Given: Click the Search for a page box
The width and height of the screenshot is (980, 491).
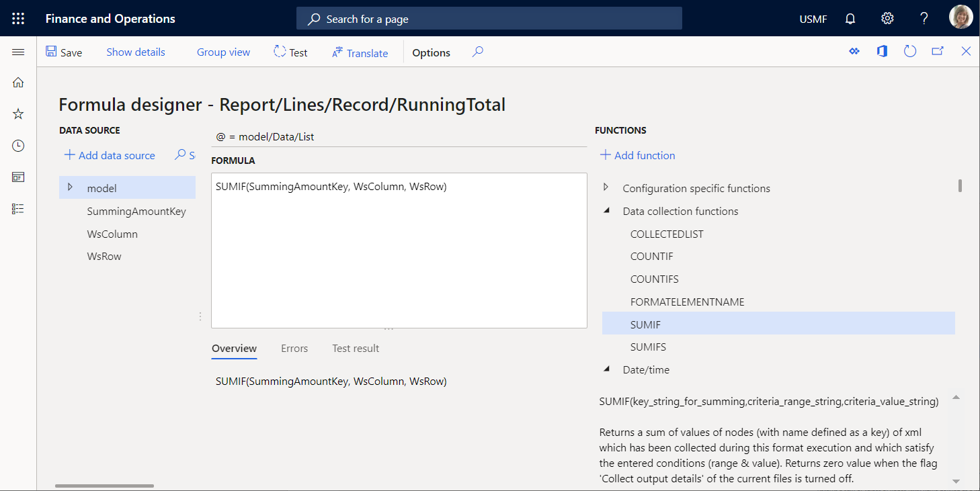Looking at the screenshot, I should tap(489, 19).
